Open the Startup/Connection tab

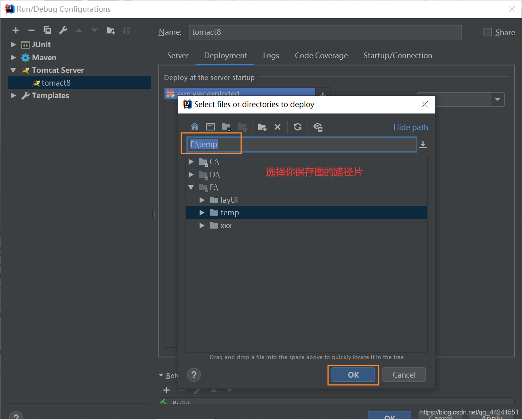pyautogui.click(x=398, y=56)
